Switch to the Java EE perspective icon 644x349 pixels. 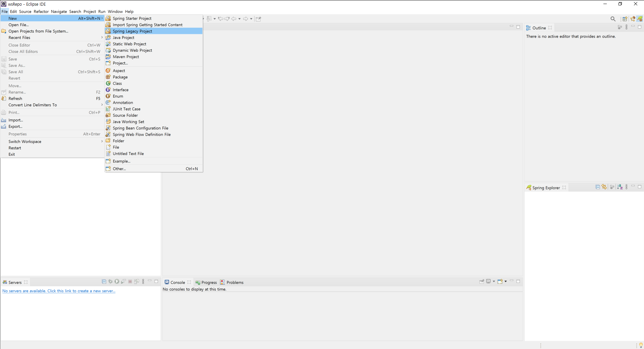click(x=633, y=19)
